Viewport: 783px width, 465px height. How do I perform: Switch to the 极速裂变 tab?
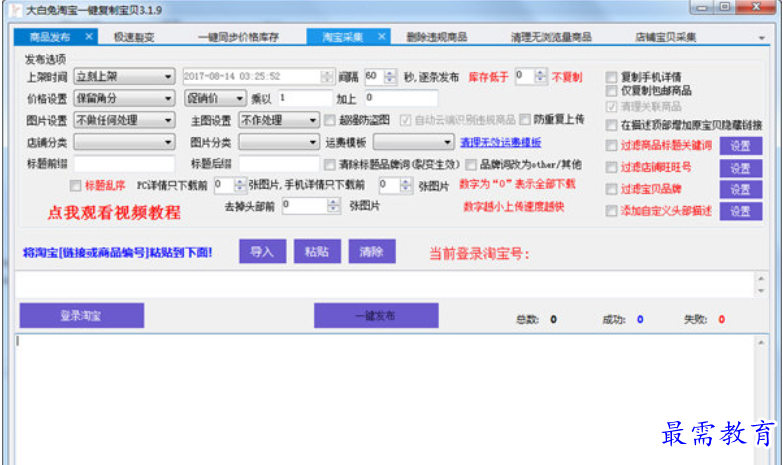[134, 37]
